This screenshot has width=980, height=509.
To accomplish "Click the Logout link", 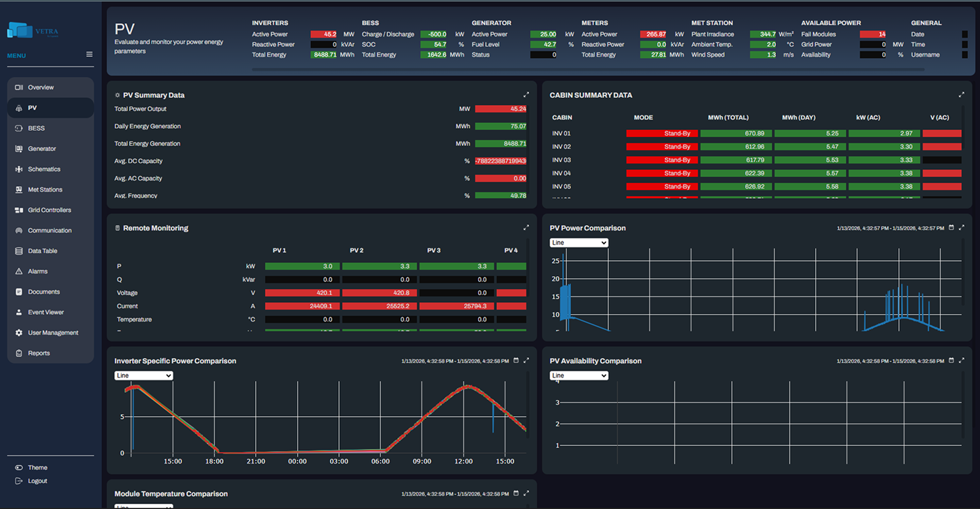I will (37, 481).
